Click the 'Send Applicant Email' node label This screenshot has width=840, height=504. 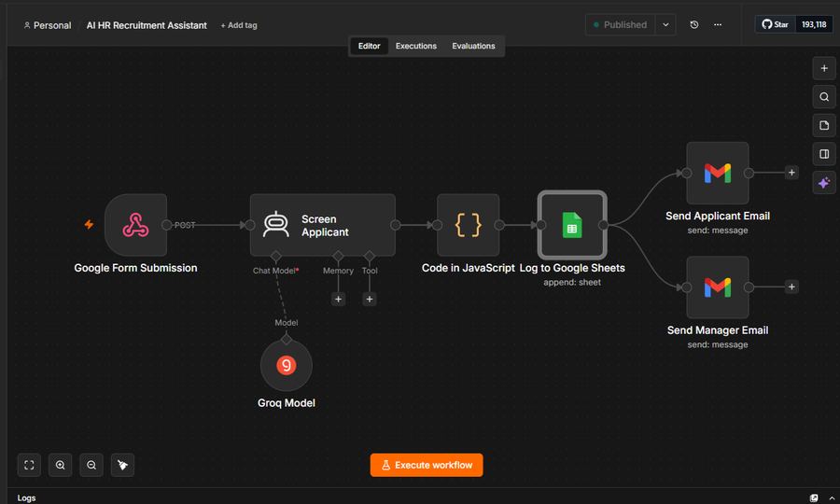click(718, 217)
